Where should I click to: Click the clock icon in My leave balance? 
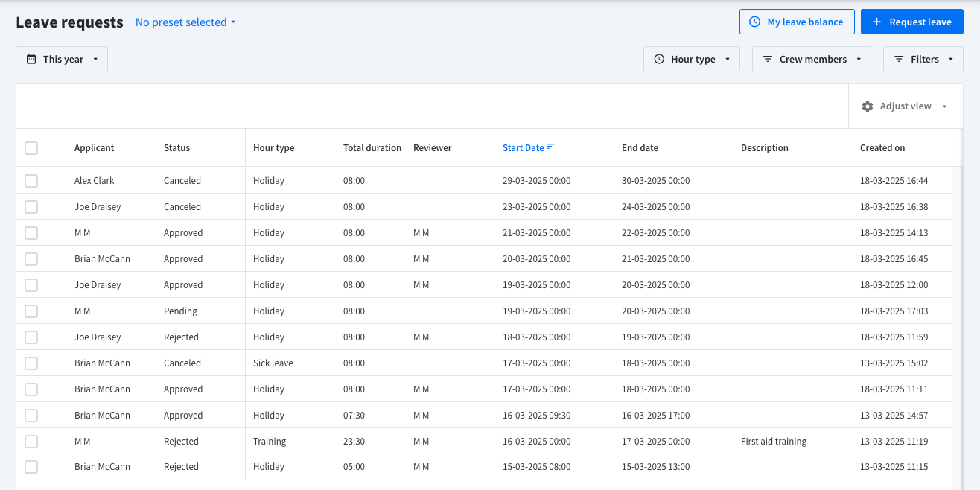tap(754, 22)
